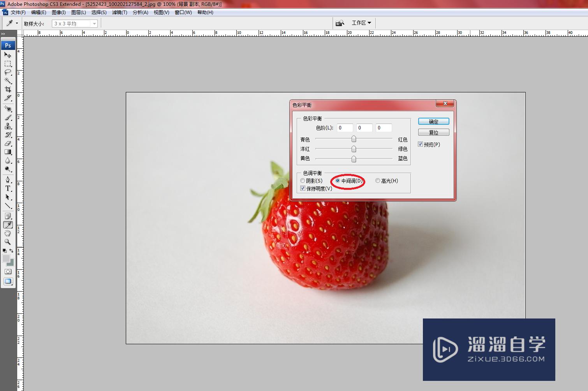Select the Crop tool

click(8, 89)
